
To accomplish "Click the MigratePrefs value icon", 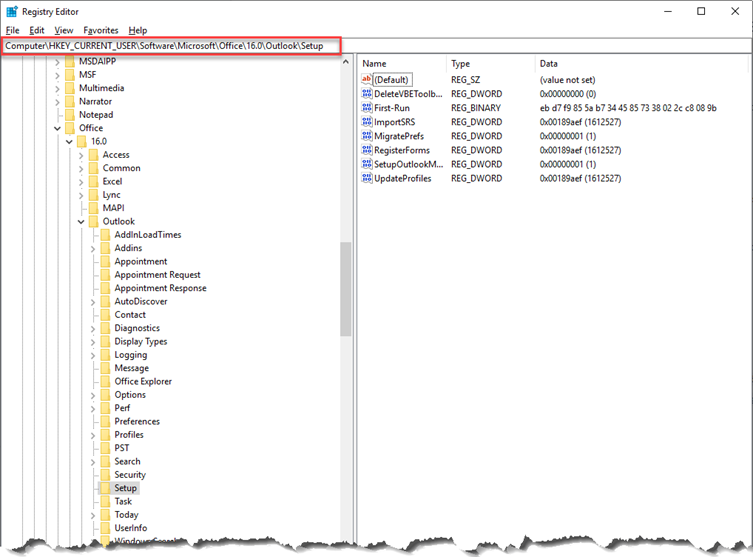I will pyautogui.click(x=367, y=136).
